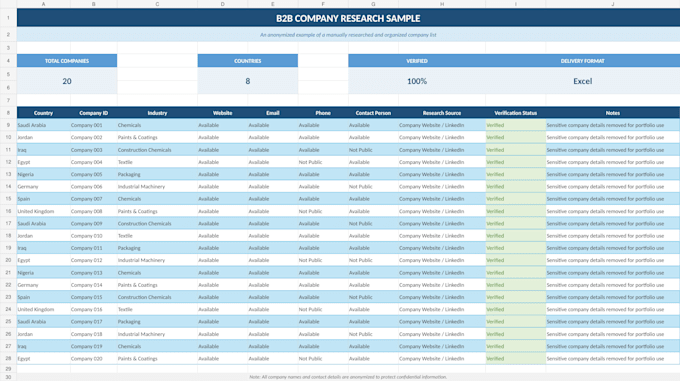Click the B2B COMPANY RESEARCH SAMPLE title cell
This screenshot has height=381, width=680.
click(348, 18)
